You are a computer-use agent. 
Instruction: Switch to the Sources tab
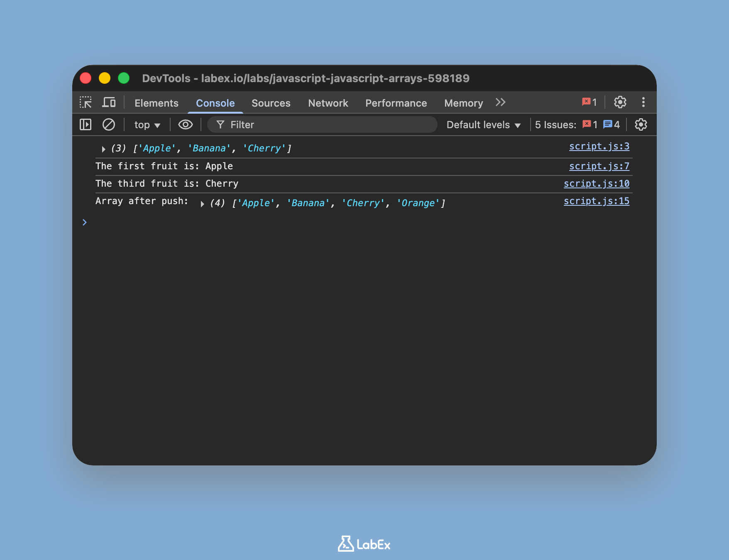click(271, 103)
